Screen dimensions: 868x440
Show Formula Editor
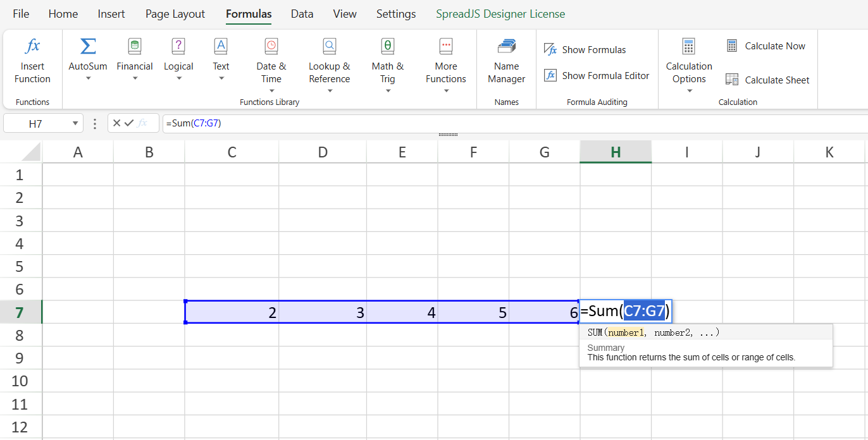tap(597, 76)
